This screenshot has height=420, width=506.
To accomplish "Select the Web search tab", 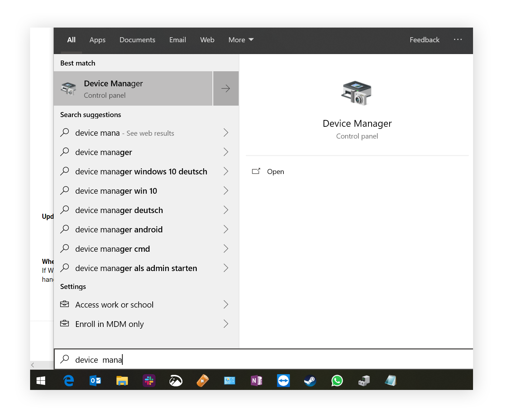I will tap(207, 40).
